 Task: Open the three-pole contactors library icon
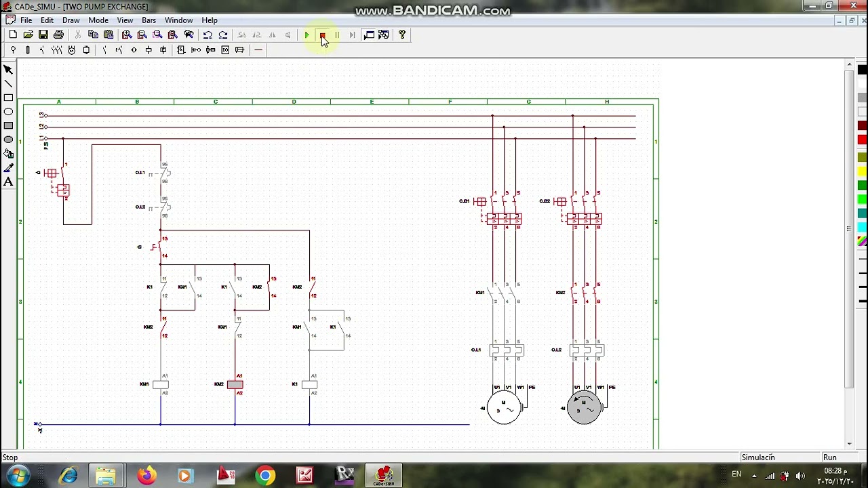pos(57,49)
